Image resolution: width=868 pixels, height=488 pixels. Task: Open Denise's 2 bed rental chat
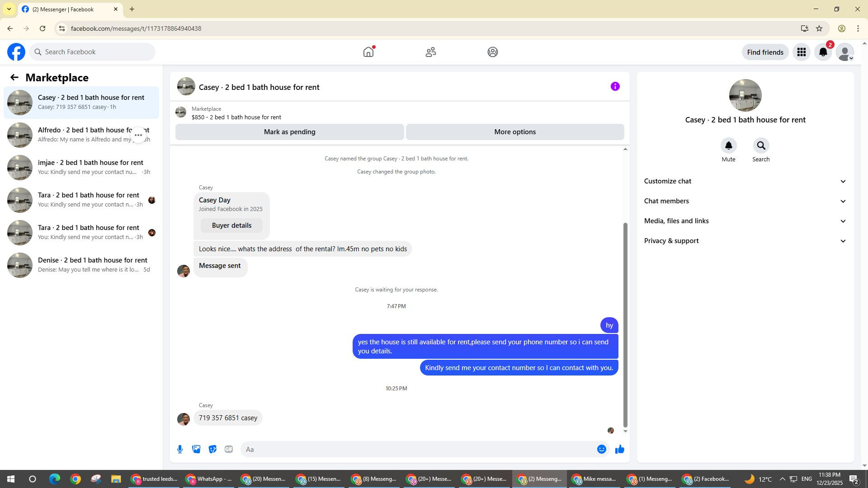click(81, 265)
